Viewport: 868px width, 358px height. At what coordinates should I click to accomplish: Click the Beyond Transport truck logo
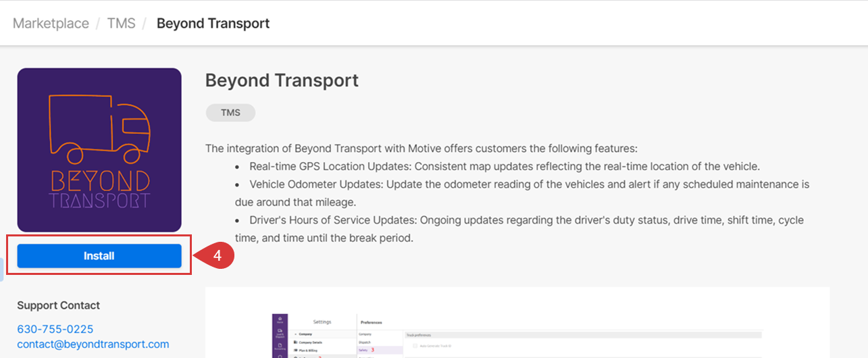point(99,150)
